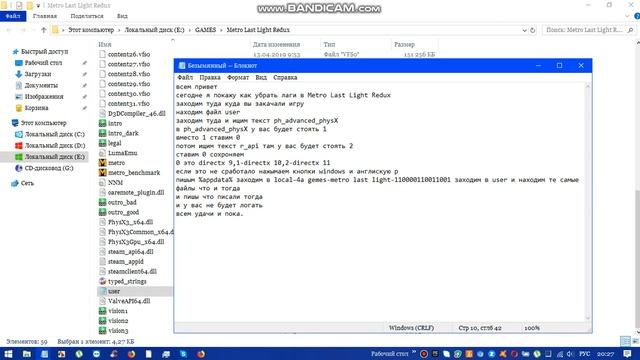Image resolution: width=640 pixels, height=360 pixels.
Task: Open the Правка menu in Notepad
Action: (x=210, y=77)
